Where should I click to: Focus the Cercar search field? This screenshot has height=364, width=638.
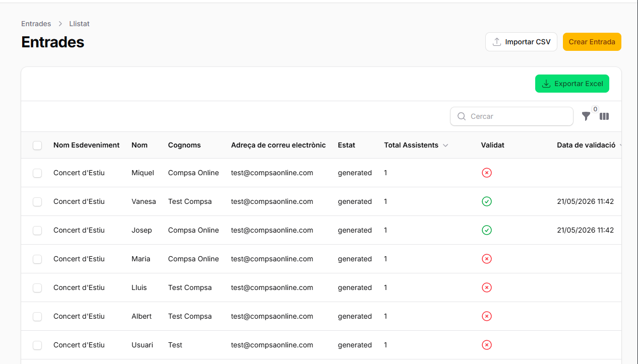(x=512, y=116)
